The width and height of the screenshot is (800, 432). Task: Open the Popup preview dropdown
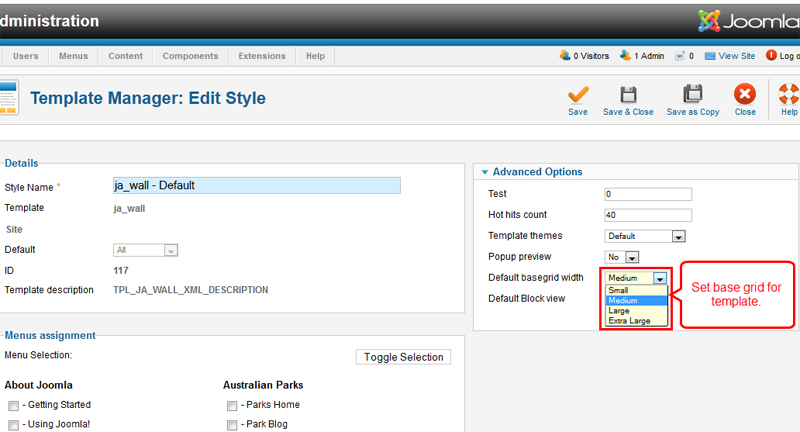(x=621, y=257)
